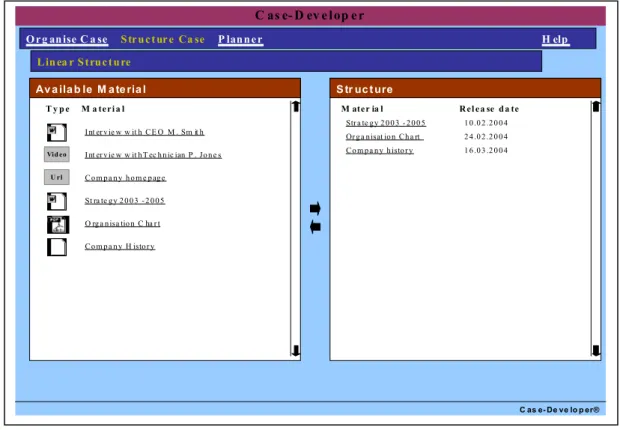620x430 pixels.
Task: Click down arrow of Structure panel scrollbar
Action: 596,350
